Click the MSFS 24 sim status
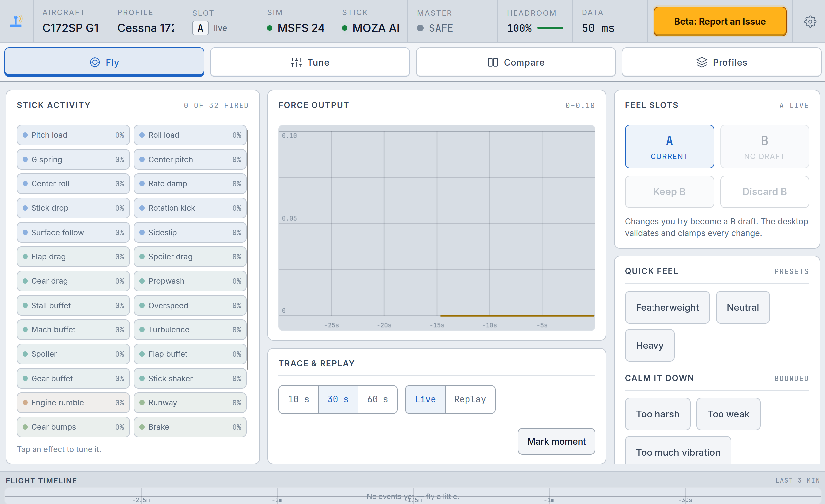This screenshot has width=825, height=504. 295,28
